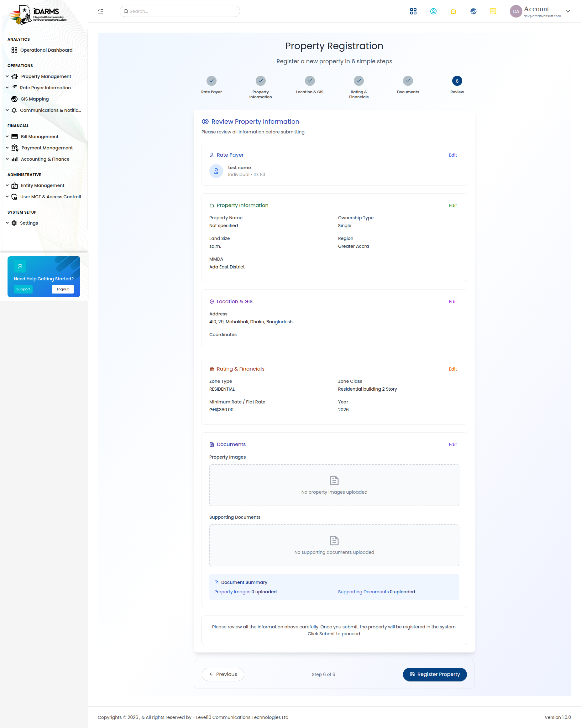The image size is (581, 728).
Task: Go back with the Previous button
Action: click(223, 674)
